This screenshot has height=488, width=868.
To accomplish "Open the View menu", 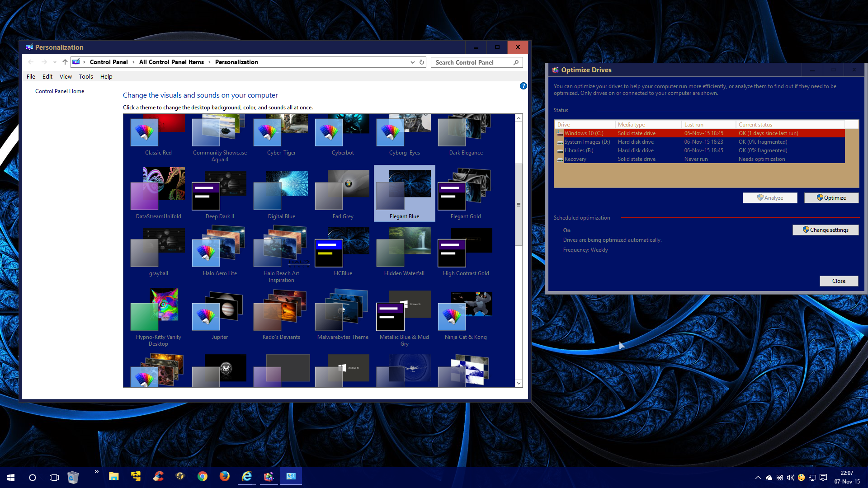I will click(66, 77).
